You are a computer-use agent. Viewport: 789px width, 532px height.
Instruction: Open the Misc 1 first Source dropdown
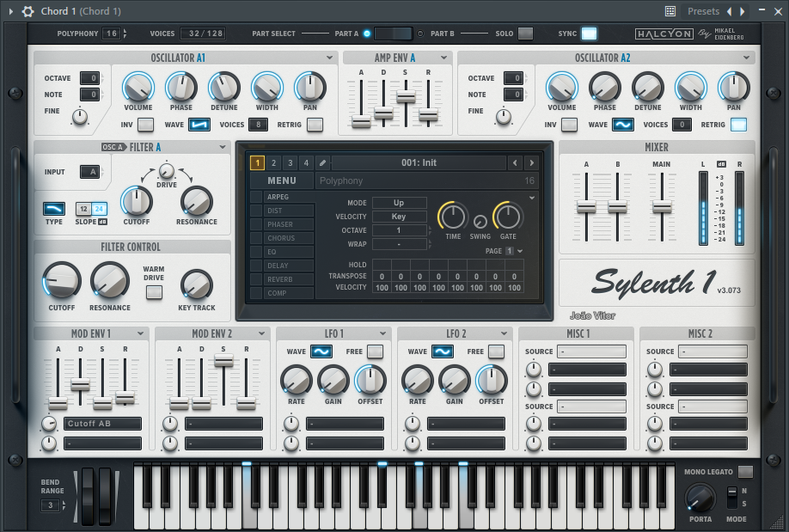click(591, 352)
